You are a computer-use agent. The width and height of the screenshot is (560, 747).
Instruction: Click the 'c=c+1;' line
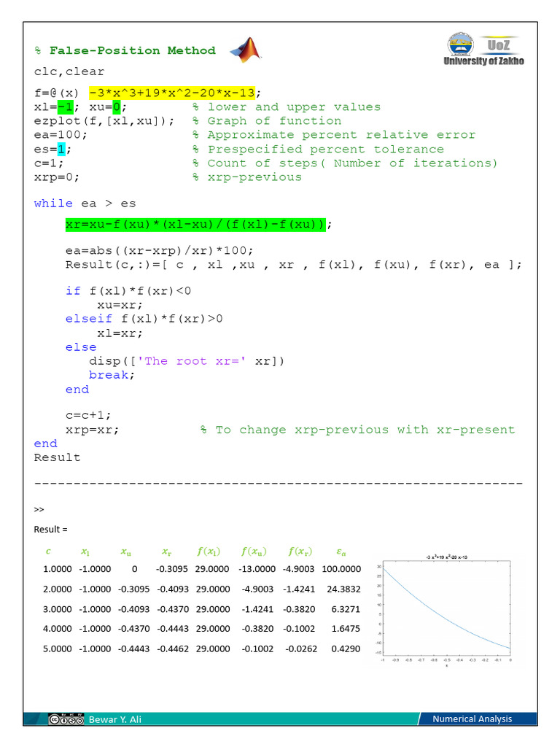pyautogui.click(x=88, y=415)
